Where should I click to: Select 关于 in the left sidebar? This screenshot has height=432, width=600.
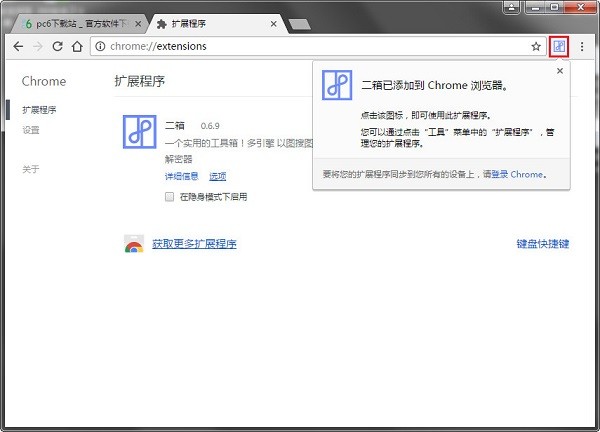[x=31, y=169]
